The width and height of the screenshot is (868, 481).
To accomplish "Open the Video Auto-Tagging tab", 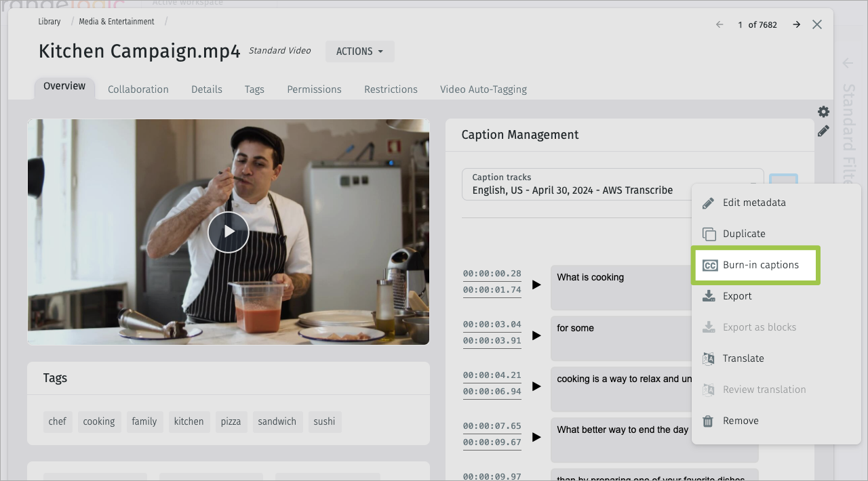I will [x=483, y=89].
